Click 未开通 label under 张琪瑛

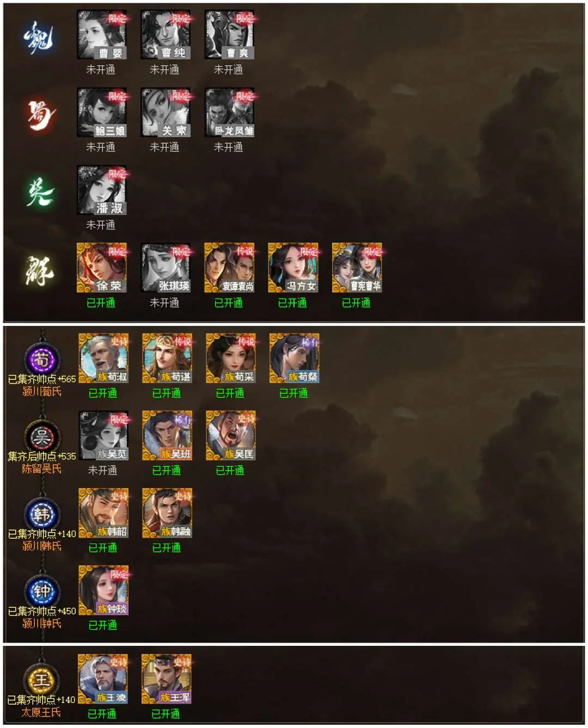pos(164,303)
